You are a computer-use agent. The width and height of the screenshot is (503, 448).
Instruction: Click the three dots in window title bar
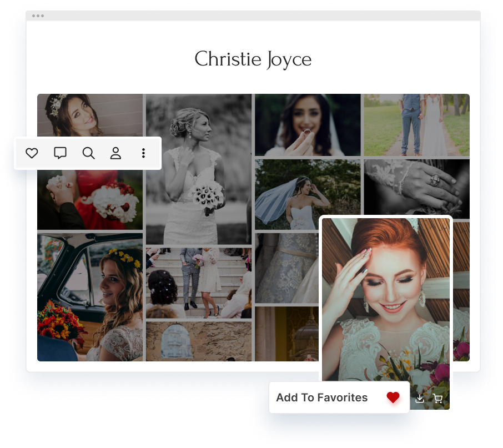tap(38, 16)
